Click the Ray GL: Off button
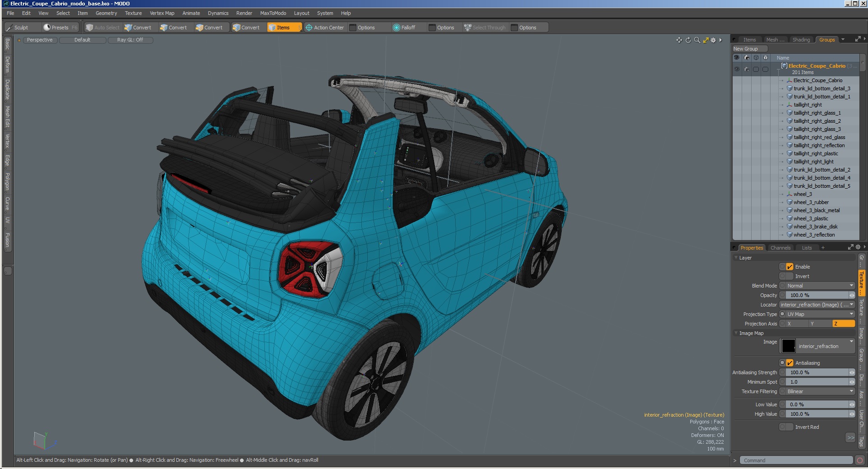The width and height of the screenshot is (868, 469). click(x=130, y=40)
